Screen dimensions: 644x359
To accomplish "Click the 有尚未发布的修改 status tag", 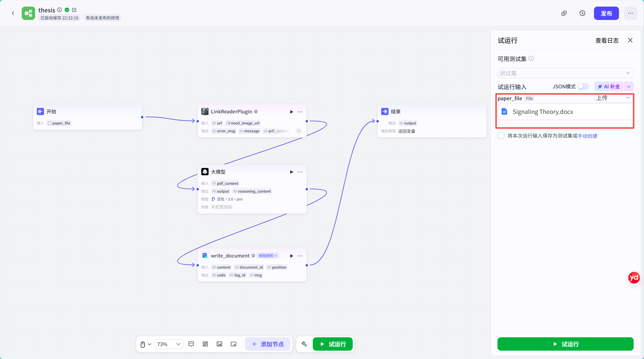I will point(102,18).
